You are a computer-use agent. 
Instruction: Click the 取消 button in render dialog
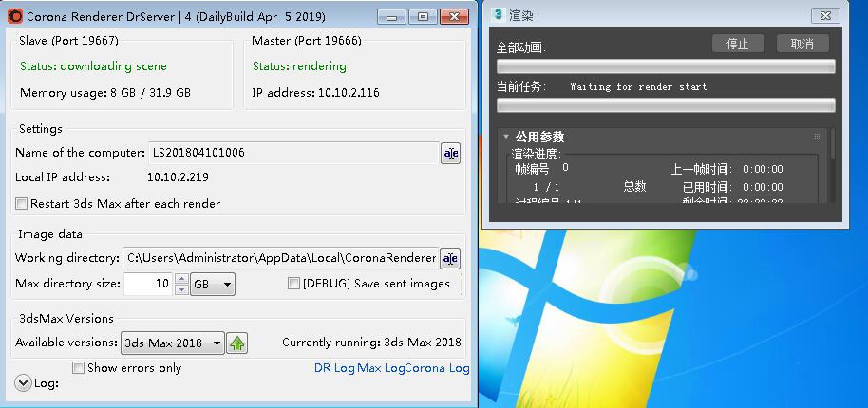(x=802, y=44)
